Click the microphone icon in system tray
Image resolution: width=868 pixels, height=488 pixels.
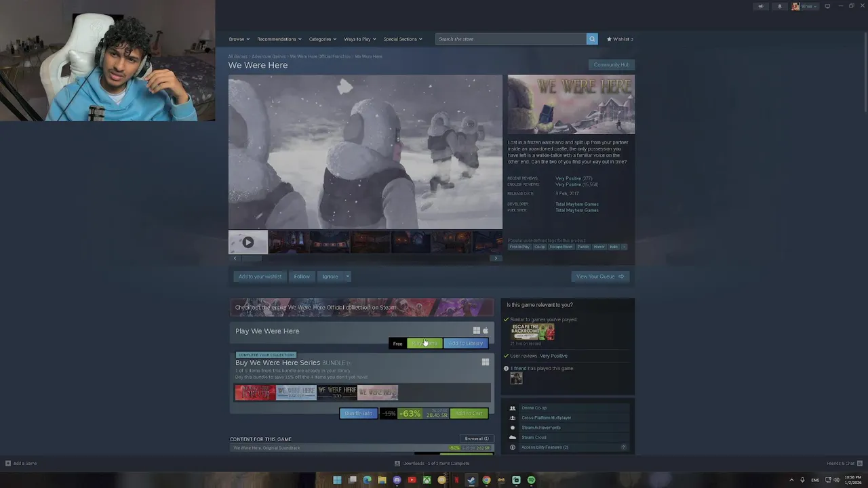coord(802,480)
